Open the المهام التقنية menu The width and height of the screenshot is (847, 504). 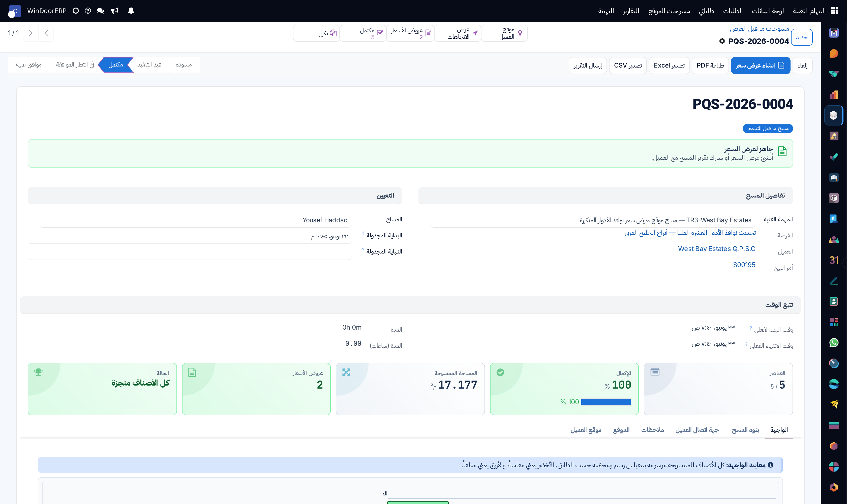tap(809, 11)
